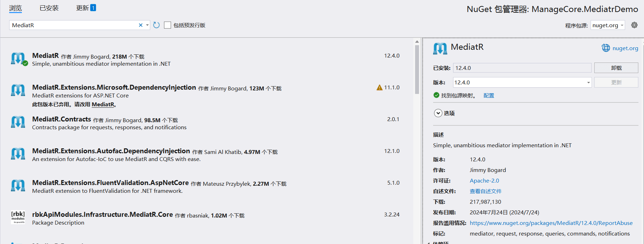Follow MediatR link in deprecation notice
This screenshot has height=244, width=644.
pos(103,104)
